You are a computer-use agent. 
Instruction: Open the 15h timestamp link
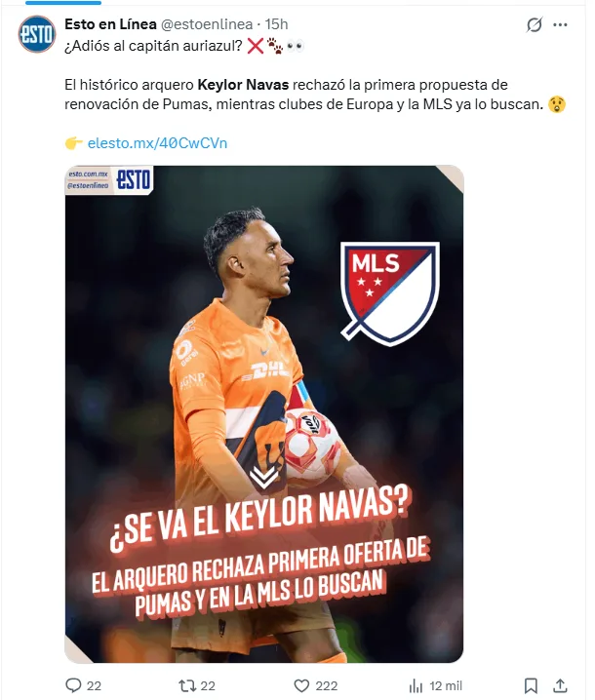[x=276, y=24]
